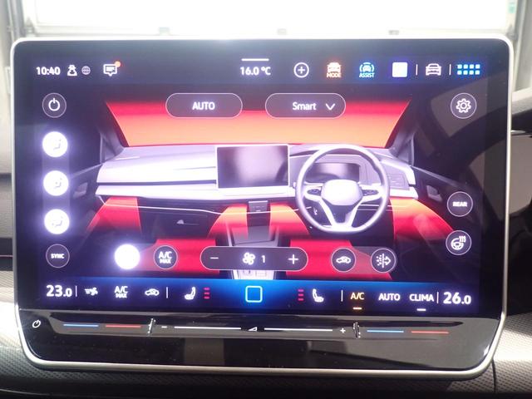Select AUTO in bottom climate bar
This screenshot has width=532, height=399.
point(389,298)
